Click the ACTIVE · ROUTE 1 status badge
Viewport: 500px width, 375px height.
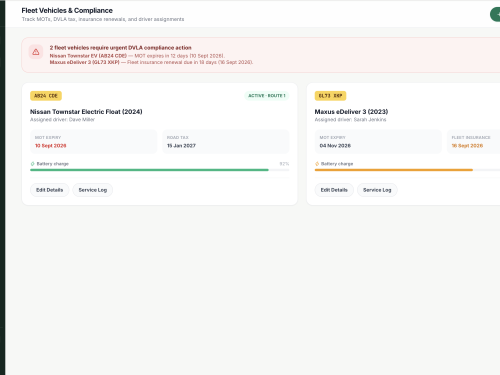267,96
